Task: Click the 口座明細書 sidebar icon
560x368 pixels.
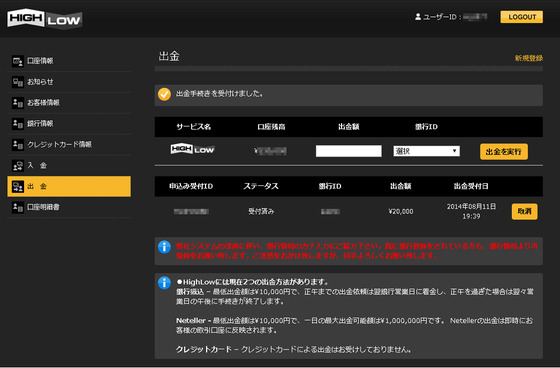Action: coord(18,207)
